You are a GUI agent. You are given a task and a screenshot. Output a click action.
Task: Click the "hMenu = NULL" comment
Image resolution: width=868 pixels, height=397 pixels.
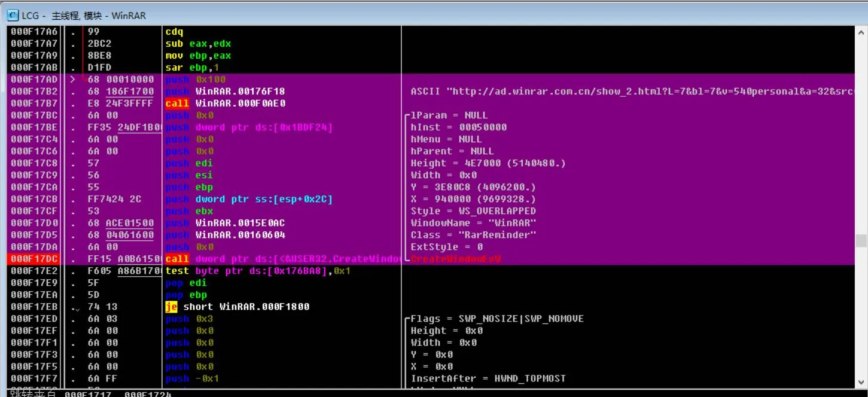pyautogui.click(x=446, y=139)
